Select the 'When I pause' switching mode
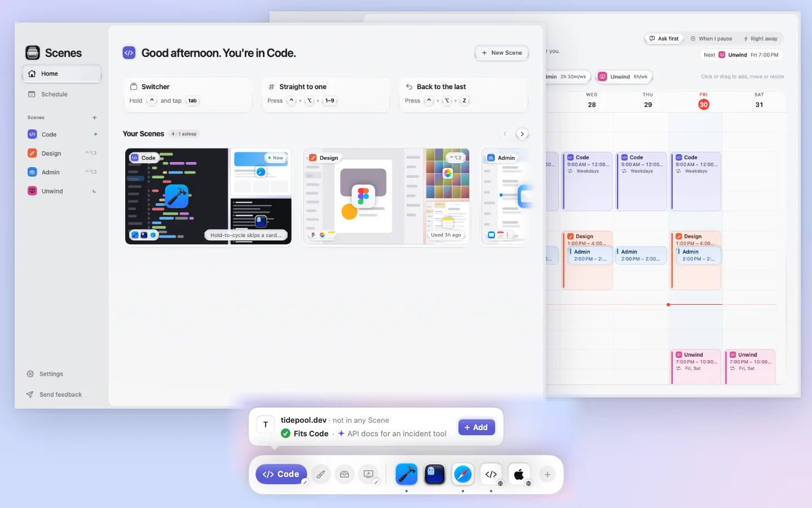 point(712,38)
